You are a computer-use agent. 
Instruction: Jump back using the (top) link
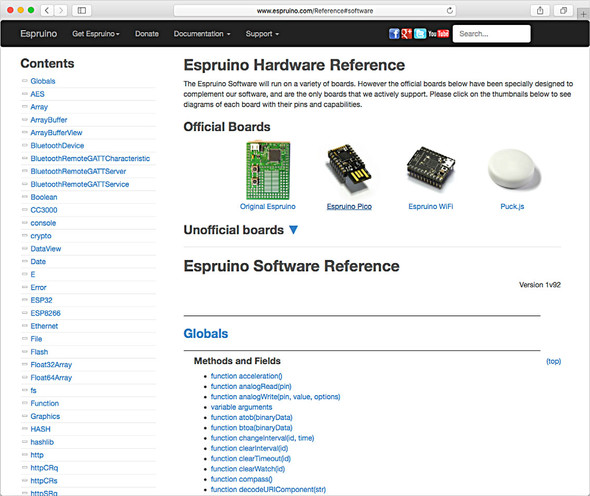(x=554, y=361)
